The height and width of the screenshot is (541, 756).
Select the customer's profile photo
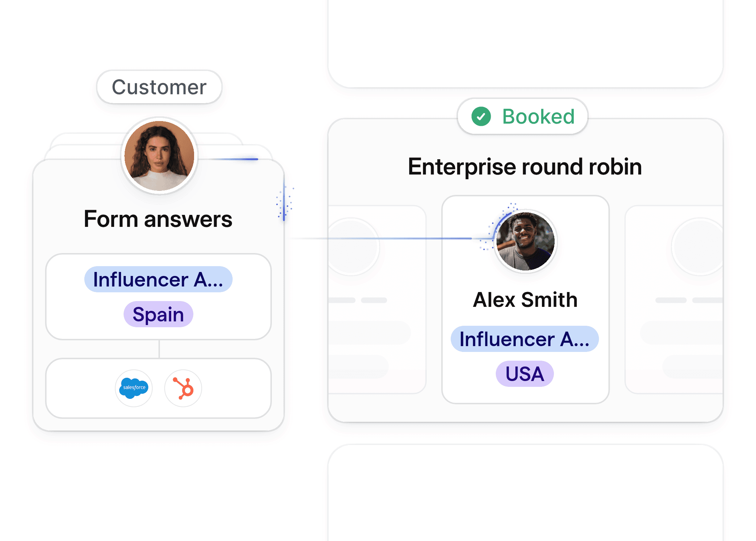159,156
